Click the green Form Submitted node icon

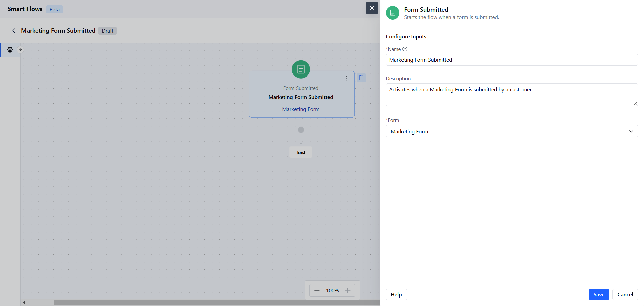[x=301, y=69]
